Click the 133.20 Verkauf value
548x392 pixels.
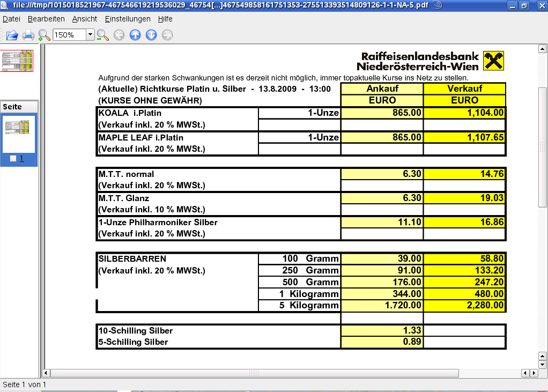click(489, 270)
